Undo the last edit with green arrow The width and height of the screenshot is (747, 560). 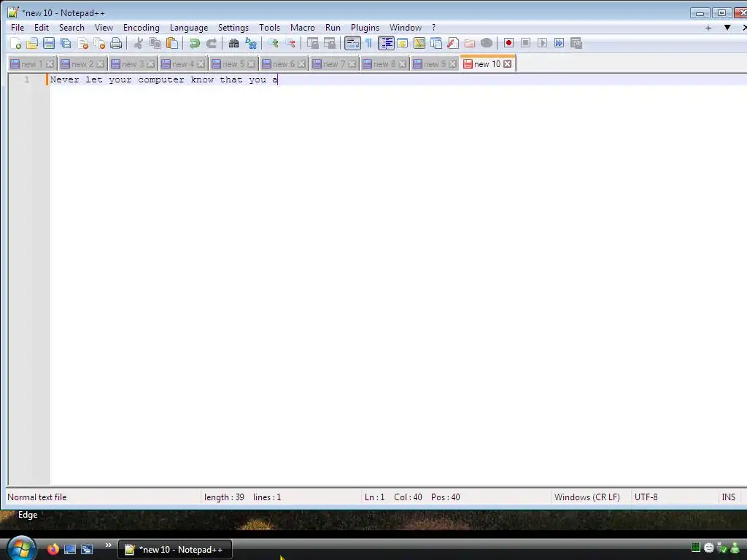point(194,43)
